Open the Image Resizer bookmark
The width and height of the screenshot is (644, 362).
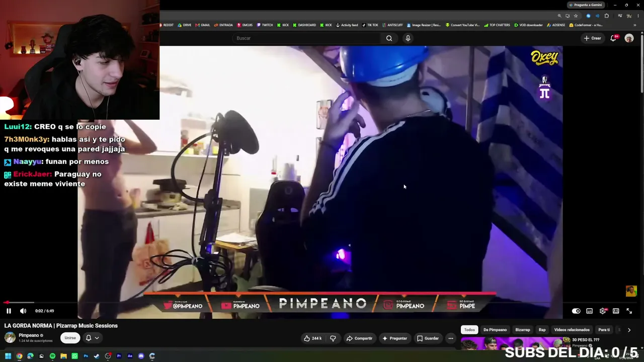(x=424, y=25)
